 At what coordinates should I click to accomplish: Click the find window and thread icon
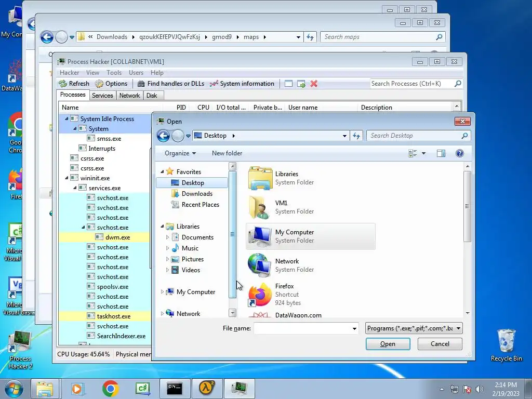[x=301, y=84]
